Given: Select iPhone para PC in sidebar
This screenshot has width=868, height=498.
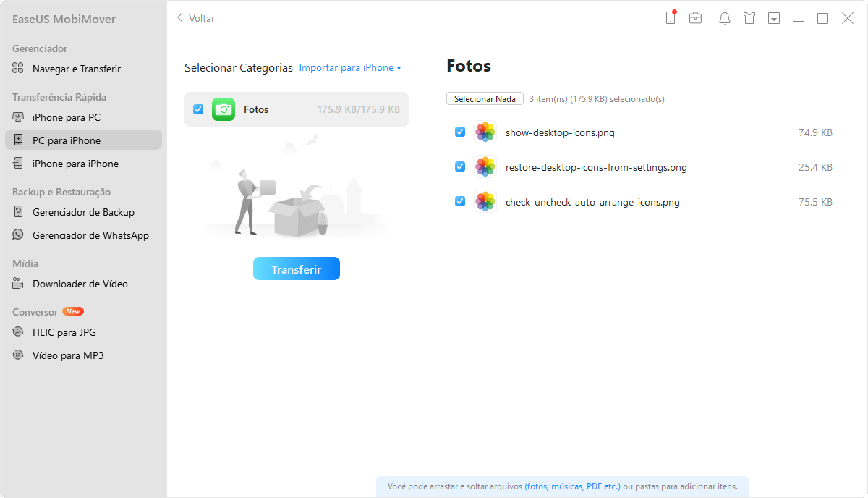Looking at the screenshot, I should point(66,117).
